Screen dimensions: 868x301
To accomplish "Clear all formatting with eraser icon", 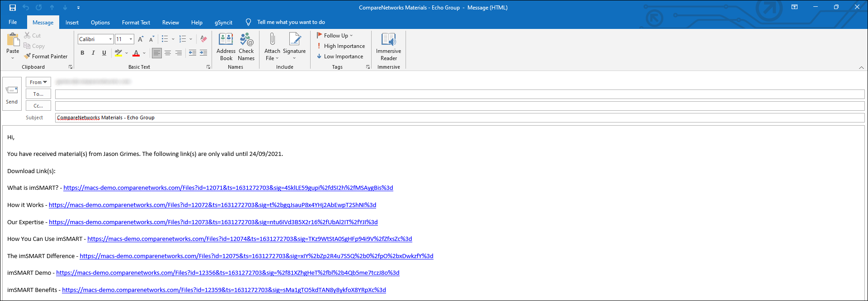I will point(203,39).
